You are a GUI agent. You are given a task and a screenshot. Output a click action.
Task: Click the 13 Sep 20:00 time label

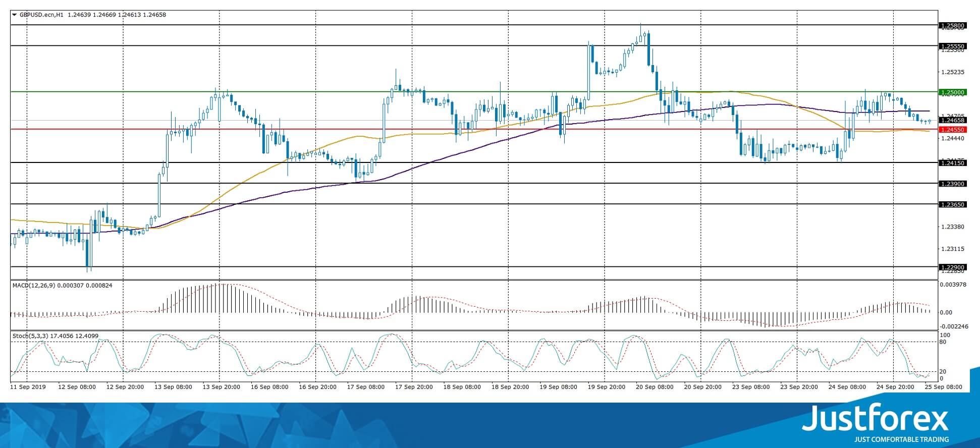pos(222,387)
